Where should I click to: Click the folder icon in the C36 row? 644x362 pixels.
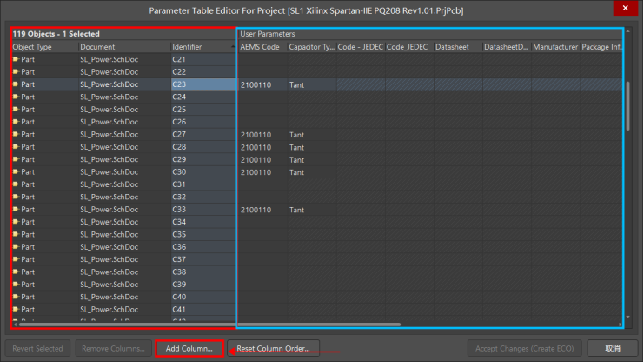(x=16, y=247)
